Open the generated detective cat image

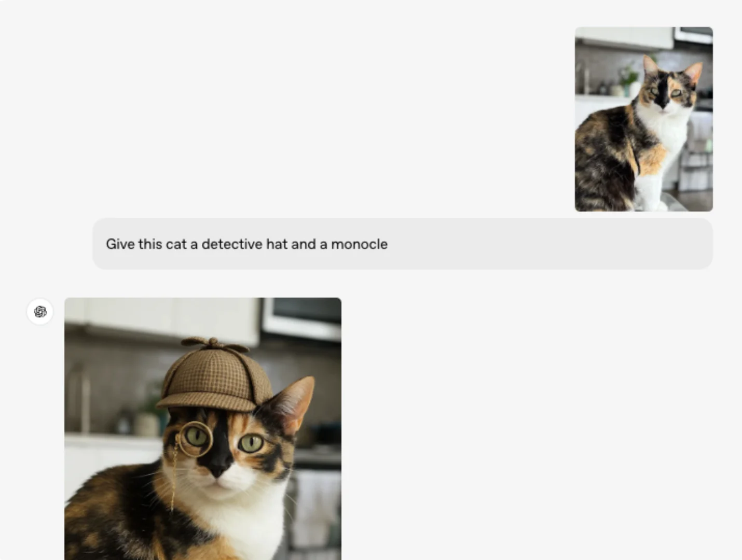click(x=202, y=428)
